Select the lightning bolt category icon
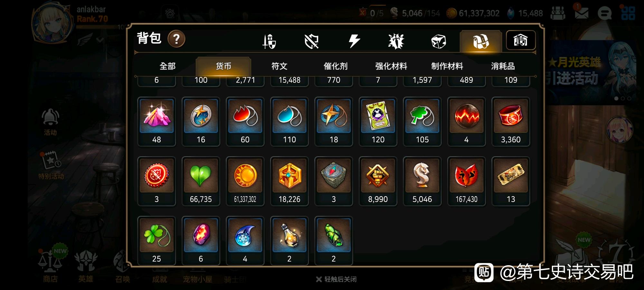Viewport: 644px width, 290px height. coord(354,41)
